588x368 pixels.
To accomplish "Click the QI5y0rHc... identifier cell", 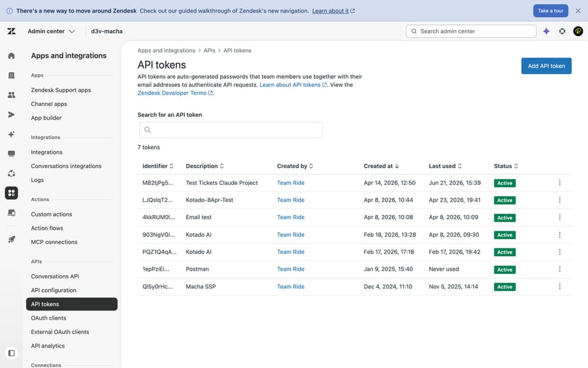I will [157, 286].
